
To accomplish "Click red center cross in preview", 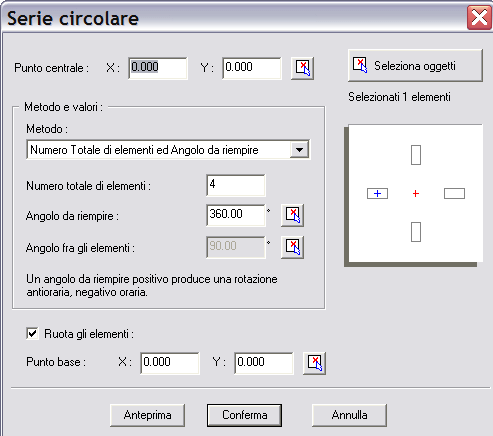I will (416, 193).
